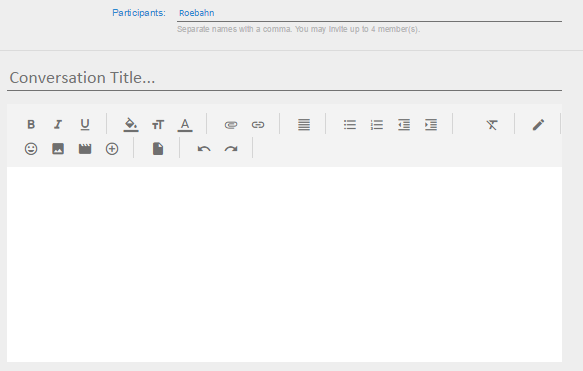This screenshot has height=371, width=583.
Task: Insert a numbered list
Action: click(377, 125)
